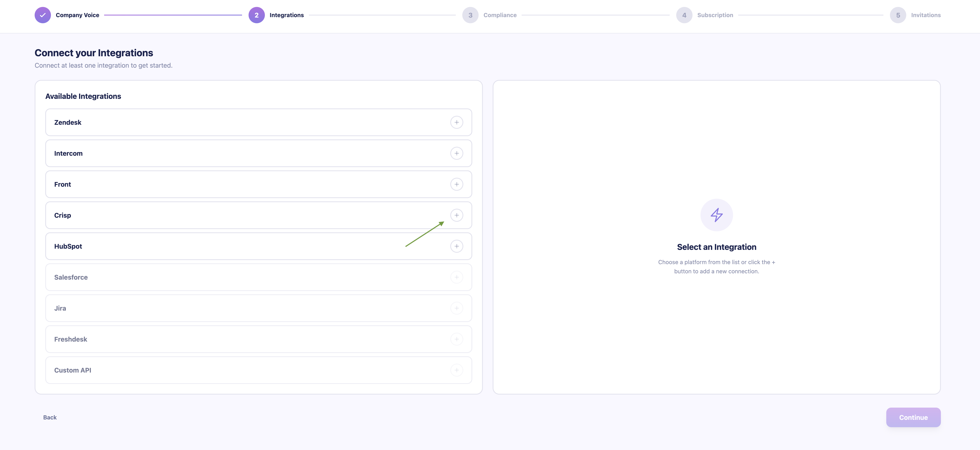Click the lightning bolt integration icon
Screen dimensions: 980x450
[x=717, y=215]
